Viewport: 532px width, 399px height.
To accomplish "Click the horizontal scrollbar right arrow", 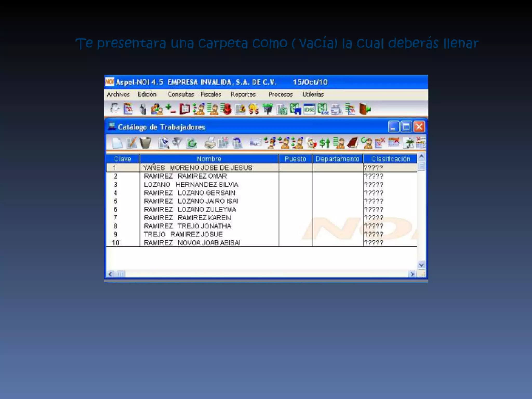I will click(x=412, y=274).
